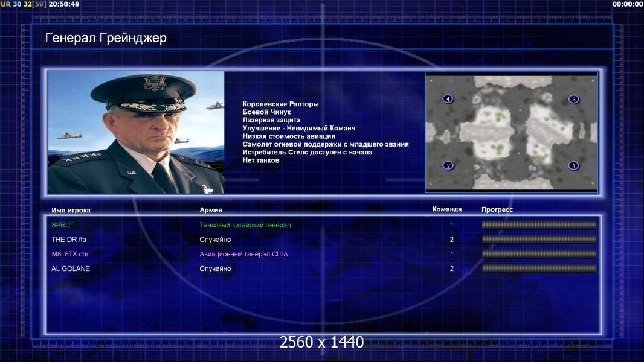644x362 pixels.
Task: Click player name M8L8TX chr
Action: pyautogui.click(x=70, y=254)
